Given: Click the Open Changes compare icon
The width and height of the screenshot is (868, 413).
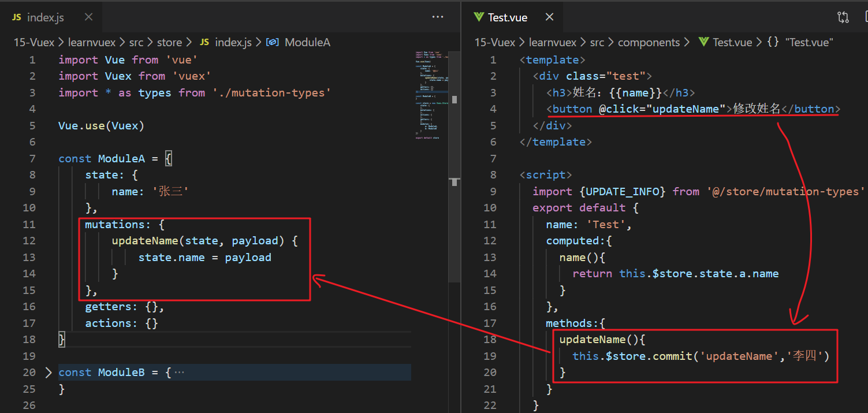Looking at the screenshot, I should [x=843, y=17].
